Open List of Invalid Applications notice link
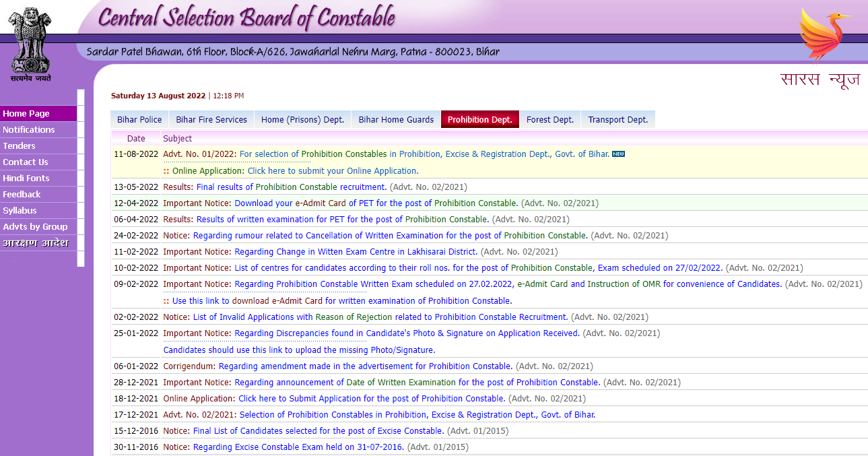Image resolution: width=868 pixels, height=456 pixels. (380, 317)
